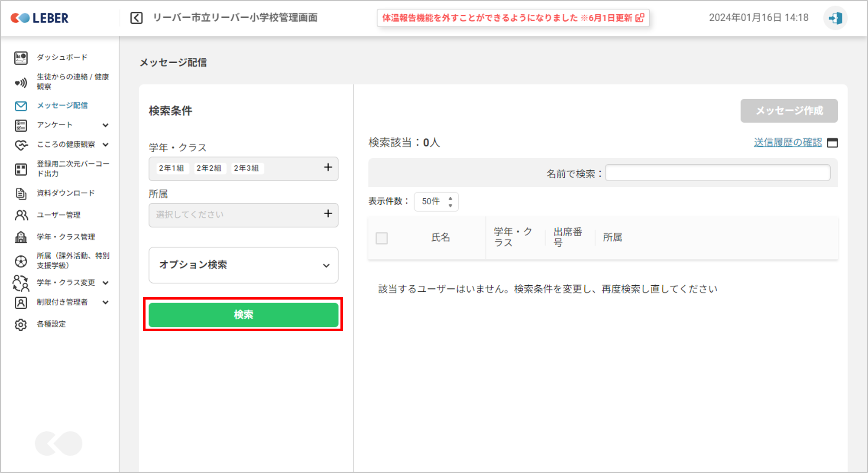Screen dimensions: 868x473
Task: Open 学年・クラス管理 menu item
Action: click(65, 237)
